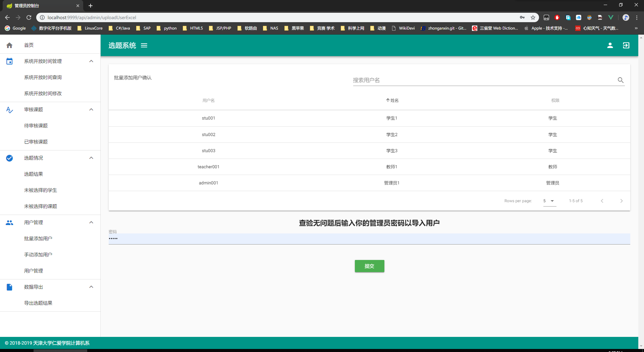Viewport: 644px width, 352px height.
Task: Collapse the 系统开放时间管理 section
Action: point(91,61)
